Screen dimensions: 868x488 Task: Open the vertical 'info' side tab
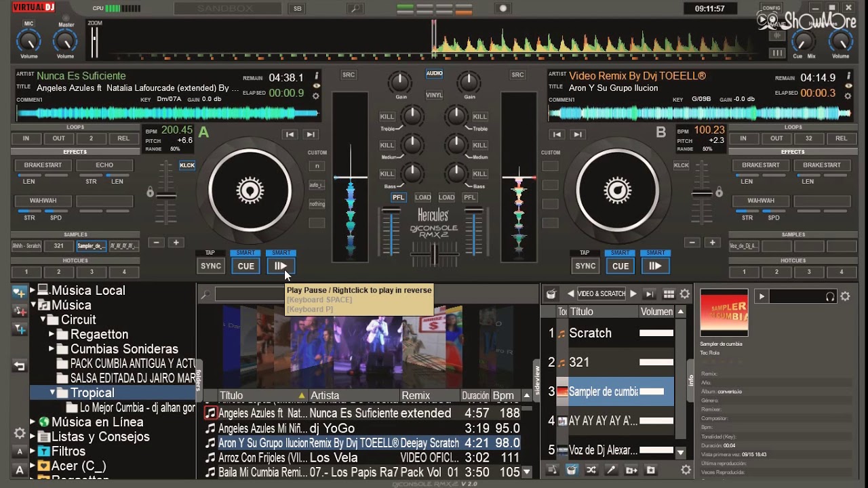pyautogui.click(x=691, y=380)
